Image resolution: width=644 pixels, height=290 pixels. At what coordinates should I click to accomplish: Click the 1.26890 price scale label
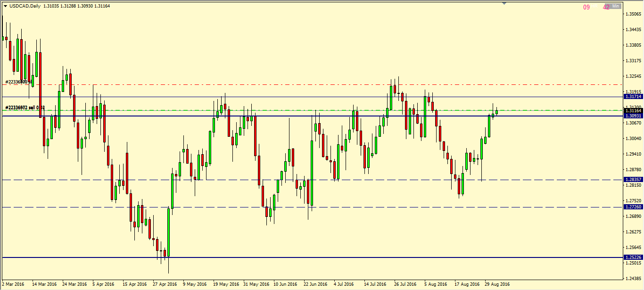[x=634, y=216]
